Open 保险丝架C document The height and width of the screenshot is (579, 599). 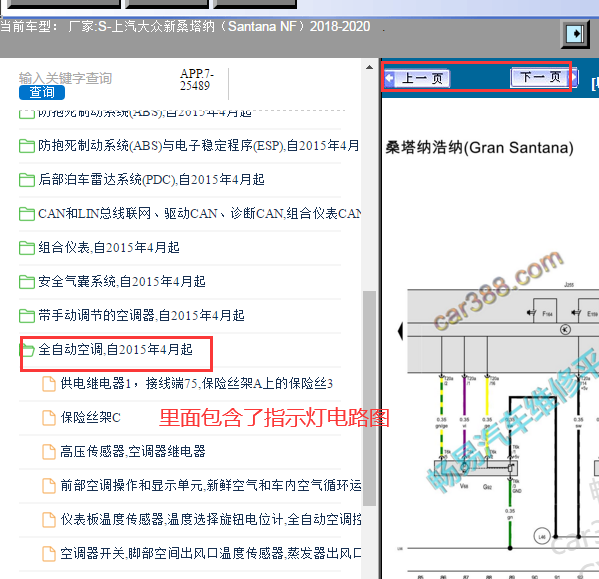[x=91, y=417]
